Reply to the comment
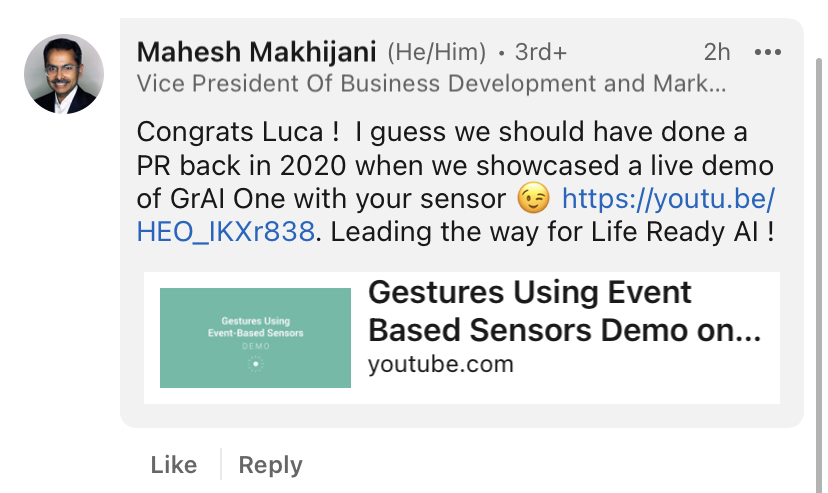 [270, 464]
